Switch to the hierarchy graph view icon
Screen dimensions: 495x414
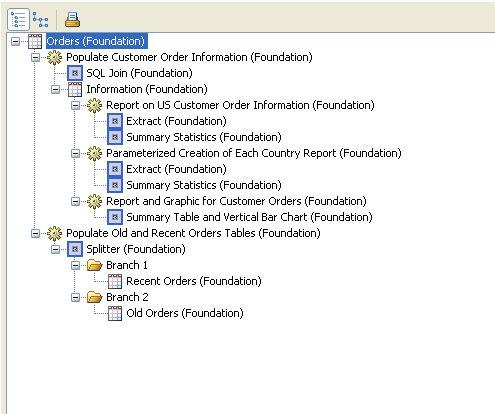click(x=40, y=20)
